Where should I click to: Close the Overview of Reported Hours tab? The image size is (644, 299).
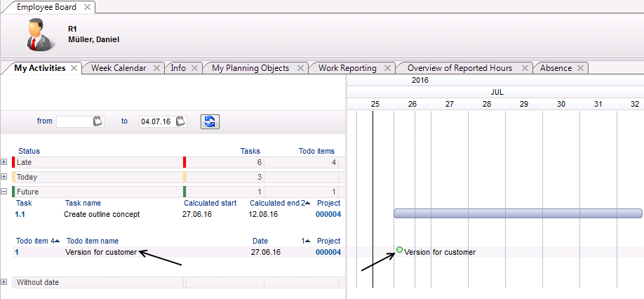tap(525, 68)
